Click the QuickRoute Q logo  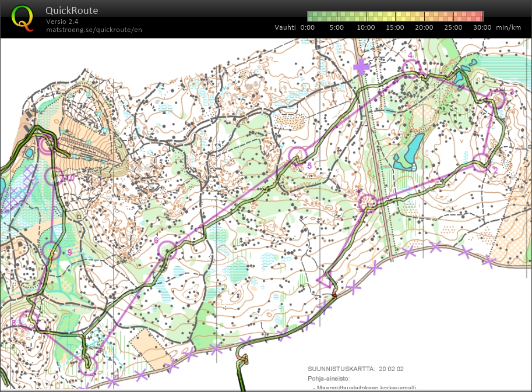[23, 17]
